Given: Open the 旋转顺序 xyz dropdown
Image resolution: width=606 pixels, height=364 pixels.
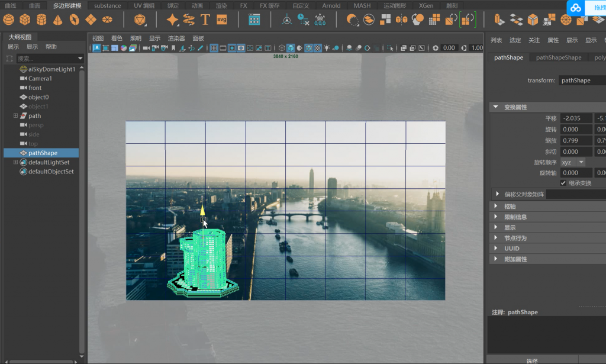Looking at the screenshot, I should point(573,162).
